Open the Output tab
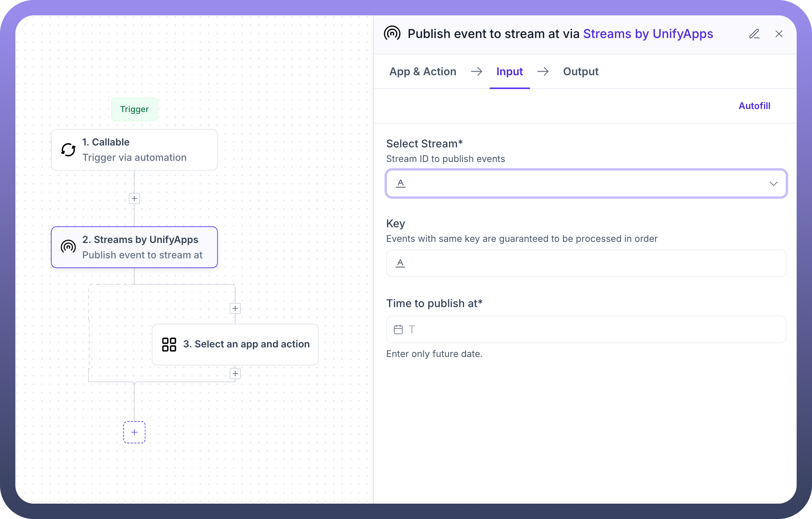Viewport: 812px width, 519px height. [580, 71]
